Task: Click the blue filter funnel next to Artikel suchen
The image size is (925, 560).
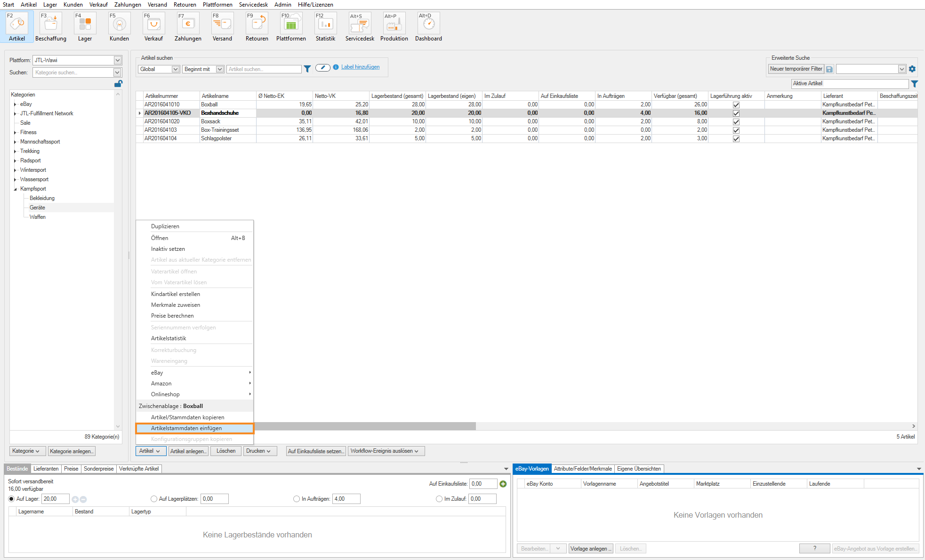Action: pos(307,69)
